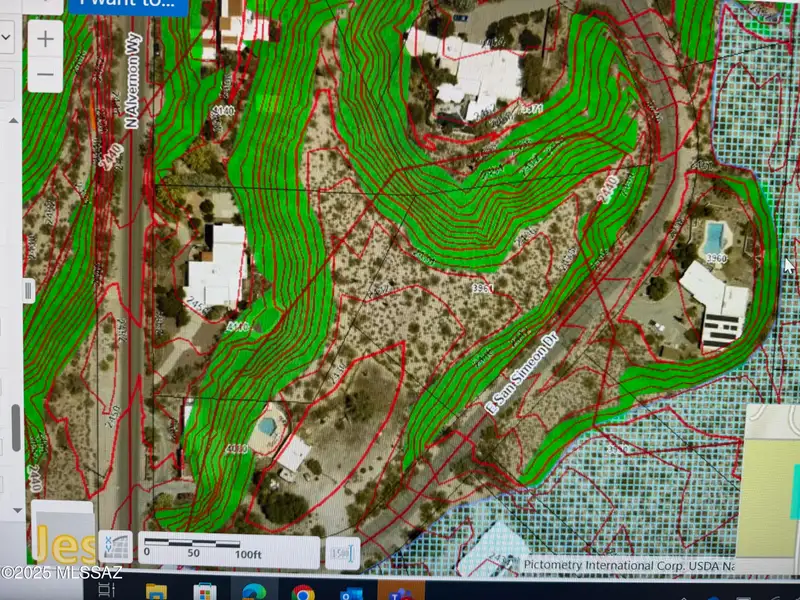Click the map zoom out minus button
The width and height of the screenshot is (800, 600).
coord(46,75)
